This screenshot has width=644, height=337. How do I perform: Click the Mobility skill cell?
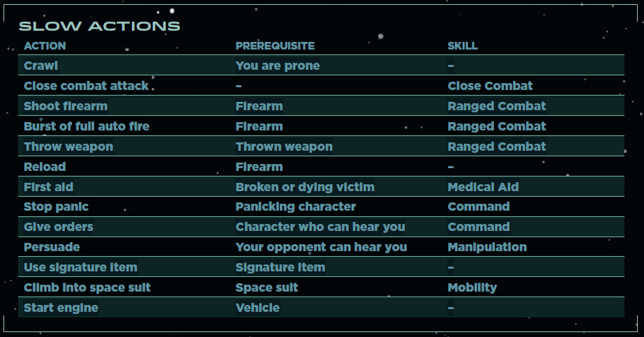(472, 287)
